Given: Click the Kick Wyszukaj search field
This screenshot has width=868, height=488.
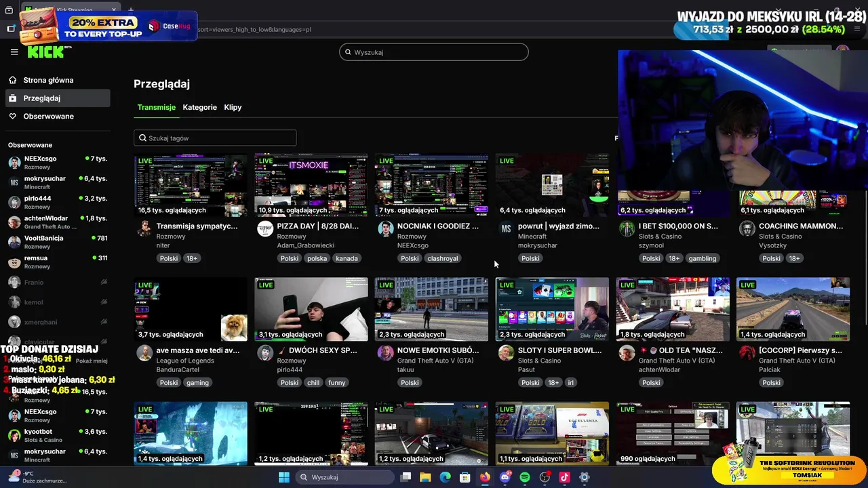Looking at the screenshot, I should pyautogui.click(x=434, y=52).
